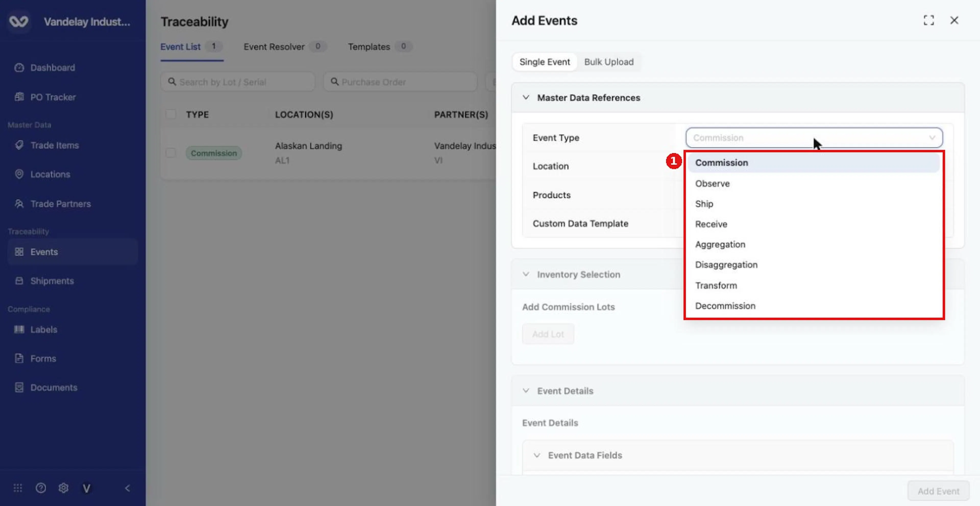Collapse the Master Data References section
This screenshot has width=980, height=506.
[526, 98]
